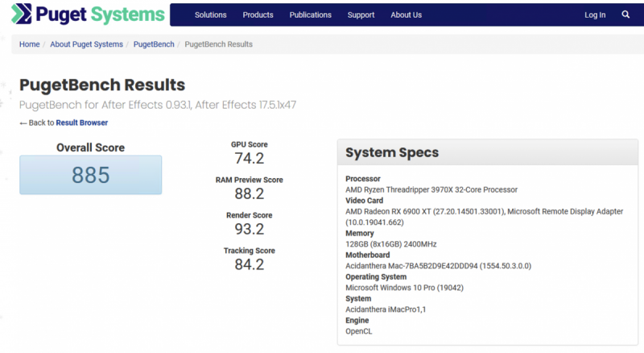644x353 pixels.
Task: Click the Log In link
Action: (595, 15)
